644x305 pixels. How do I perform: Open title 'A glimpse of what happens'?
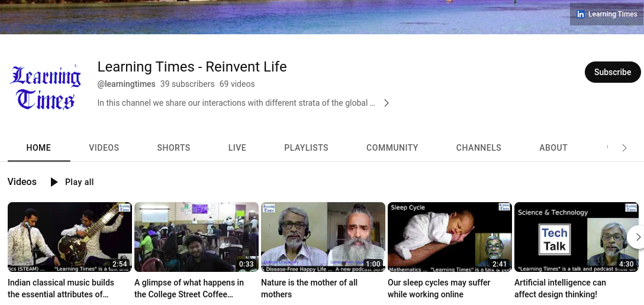(x=189, y=288)
